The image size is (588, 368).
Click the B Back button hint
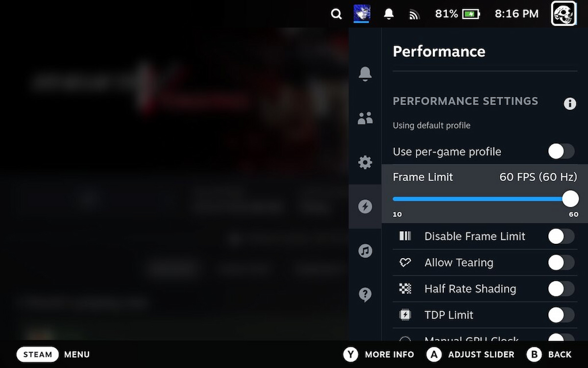click(549, 354)
